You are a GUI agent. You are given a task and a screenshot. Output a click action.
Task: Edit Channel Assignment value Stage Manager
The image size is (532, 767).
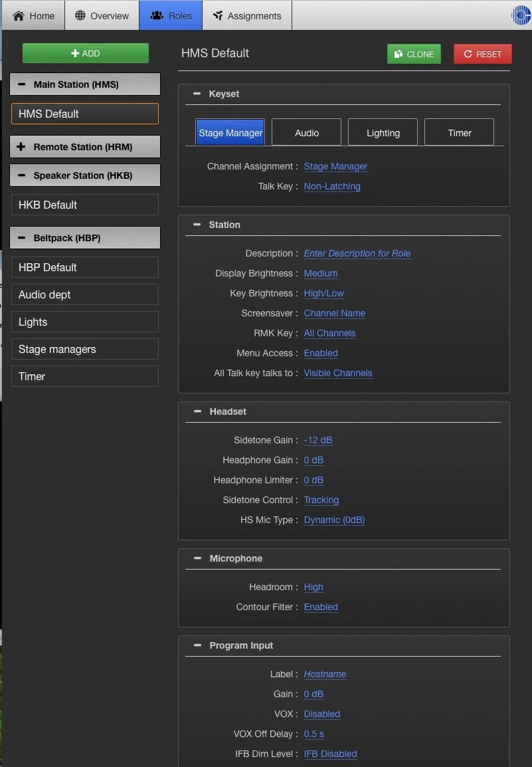click(335, 166)
